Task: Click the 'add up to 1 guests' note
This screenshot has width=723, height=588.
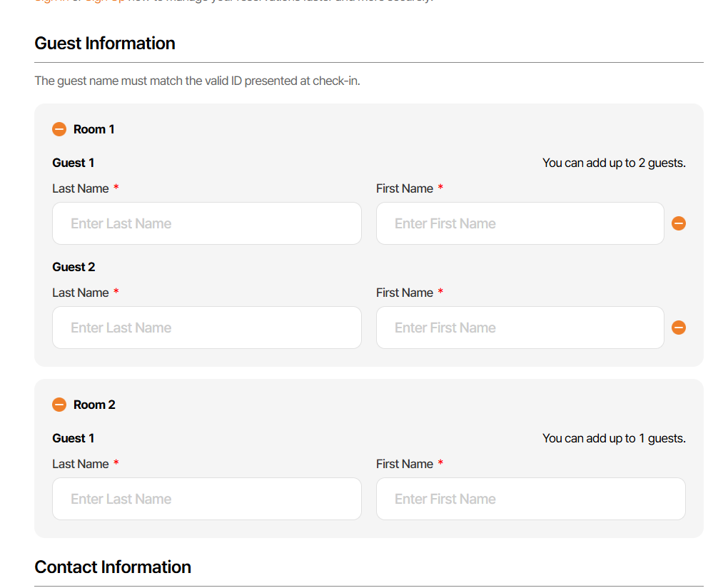Action: coord(614,438)
